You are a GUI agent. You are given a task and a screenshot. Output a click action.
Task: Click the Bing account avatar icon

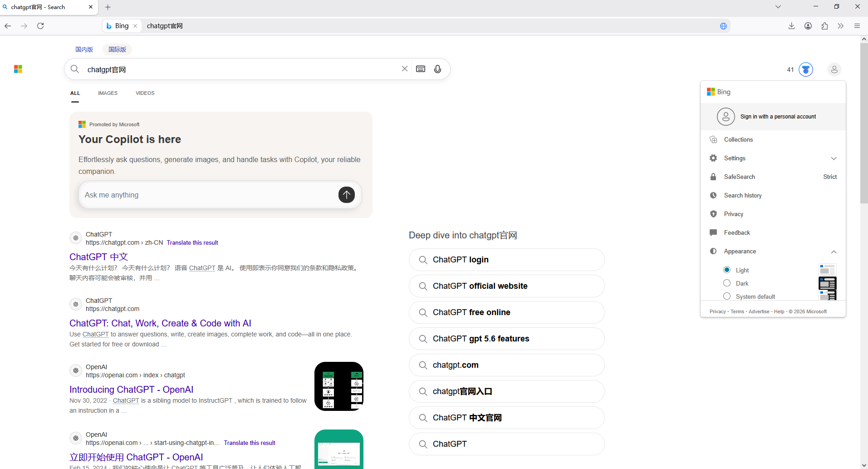coord(834,69)
